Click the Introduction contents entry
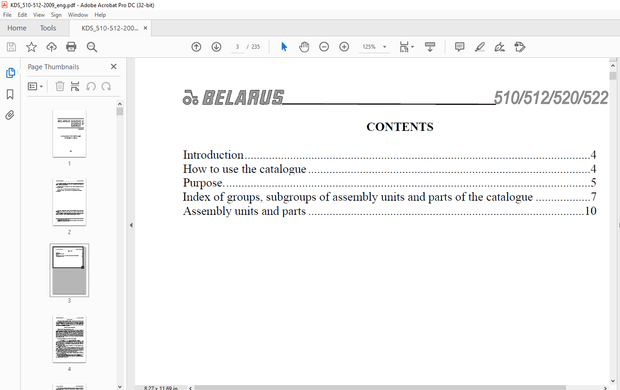 389,155
